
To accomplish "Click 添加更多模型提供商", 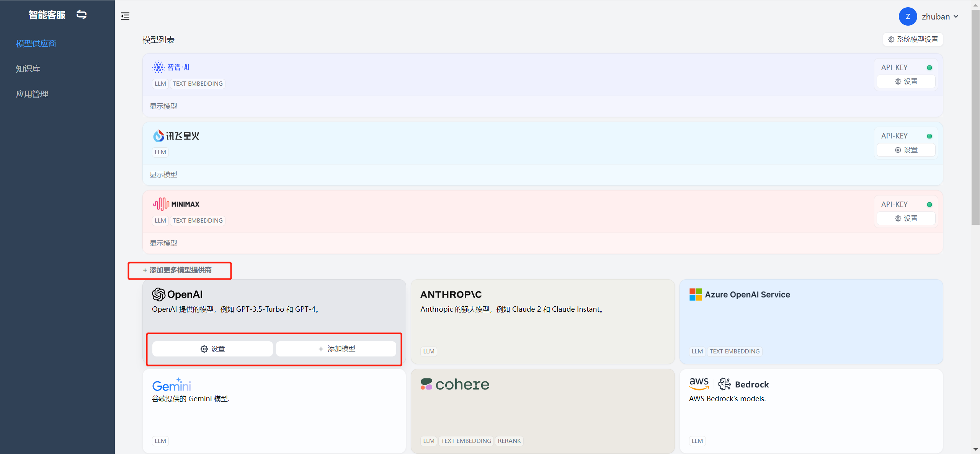I will tap(177, 270).
